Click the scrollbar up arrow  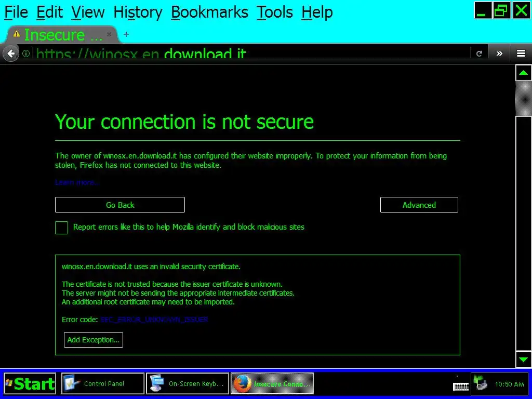click(523, 73)
